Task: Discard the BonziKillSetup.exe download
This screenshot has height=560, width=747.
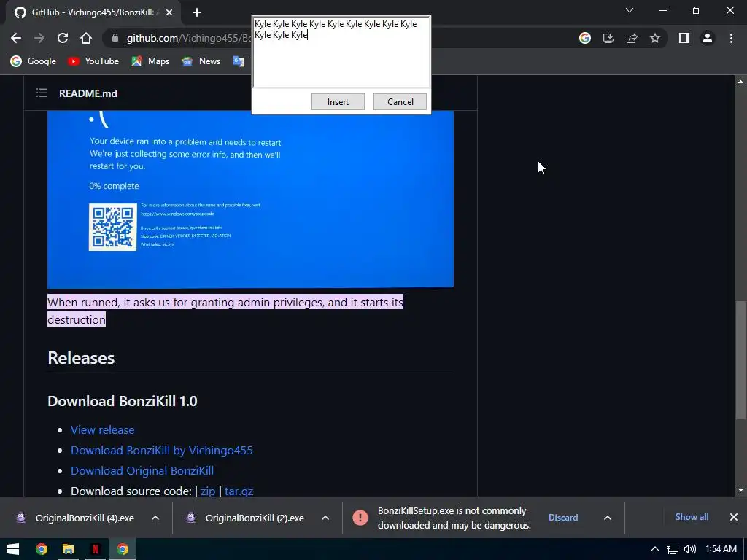Action: tap(563, 518)
